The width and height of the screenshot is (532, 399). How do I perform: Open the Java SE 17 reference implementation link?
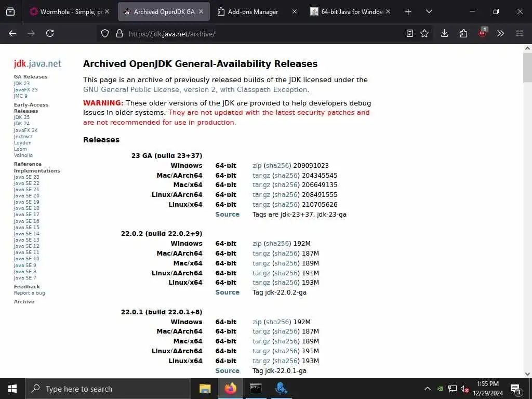tap(26, 215)
